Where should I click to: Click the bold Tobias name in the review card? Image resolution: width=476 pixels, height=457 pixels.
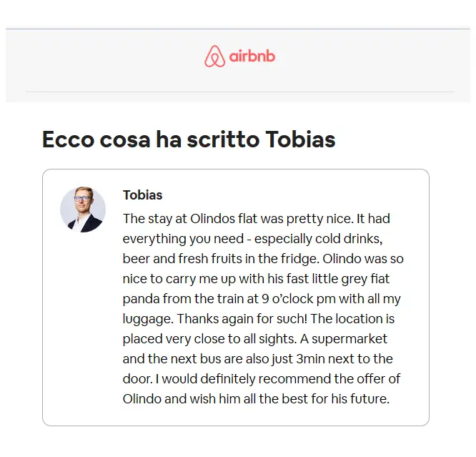click(142, 195)
